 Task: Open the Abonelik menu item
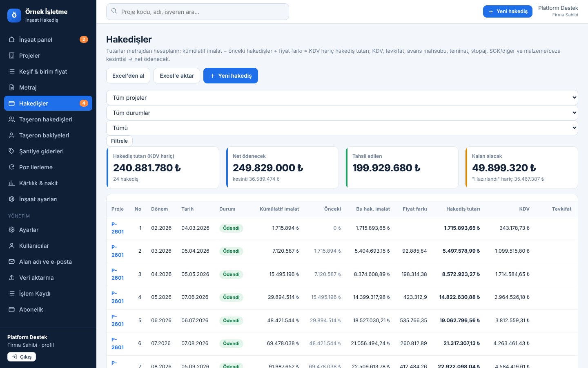(48, 310)
